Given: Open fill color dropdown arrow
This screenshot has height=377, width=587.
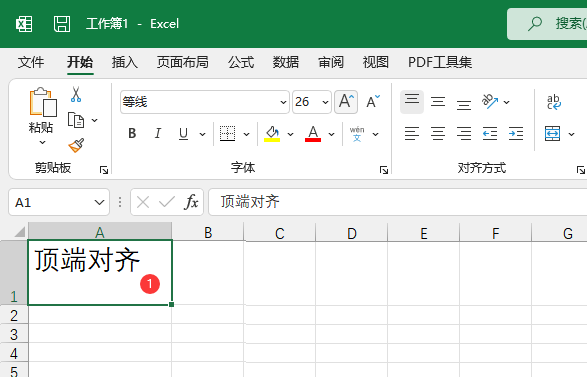Looking at the screenshot, I should pos(291,134).
